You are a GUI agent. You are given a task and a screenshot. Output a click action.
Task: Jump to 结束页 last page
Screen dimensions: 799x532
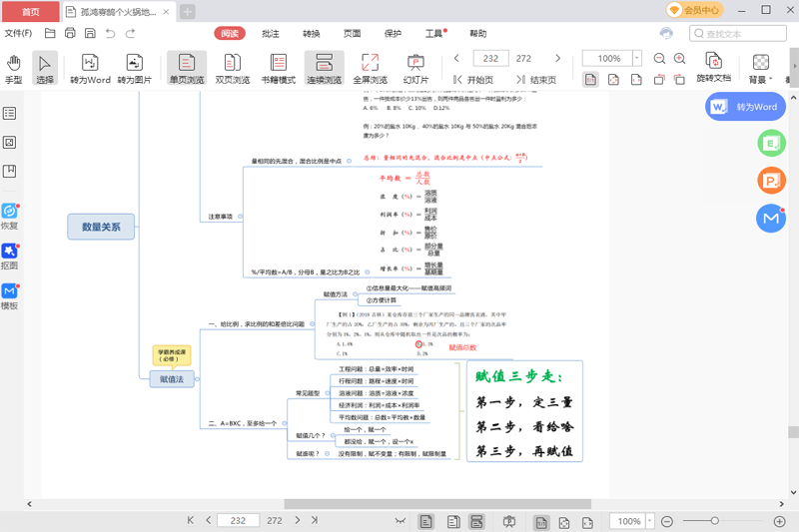[536, 80]
